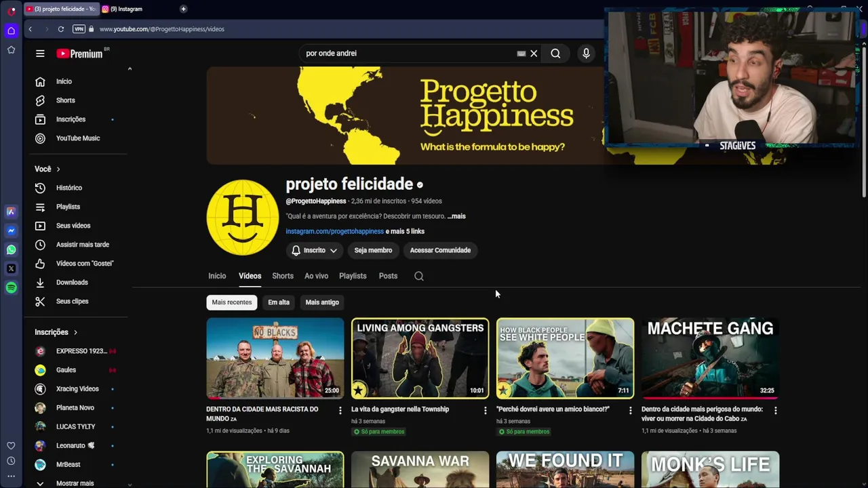The height and width of the screenshot is (488, 868).
Task: Open WhatsApp in Opera sidebar
Action: tap(11, 249)
